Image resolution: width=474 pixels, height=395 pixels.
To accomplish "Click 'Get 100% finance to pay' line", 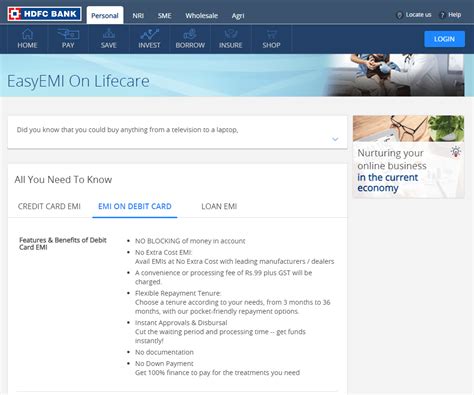I will (x=217, y=373).
